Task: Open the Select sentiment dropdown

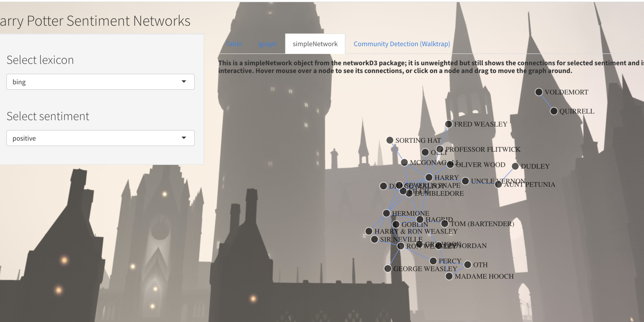Action: pyautogui.click(x=100, y=138)
